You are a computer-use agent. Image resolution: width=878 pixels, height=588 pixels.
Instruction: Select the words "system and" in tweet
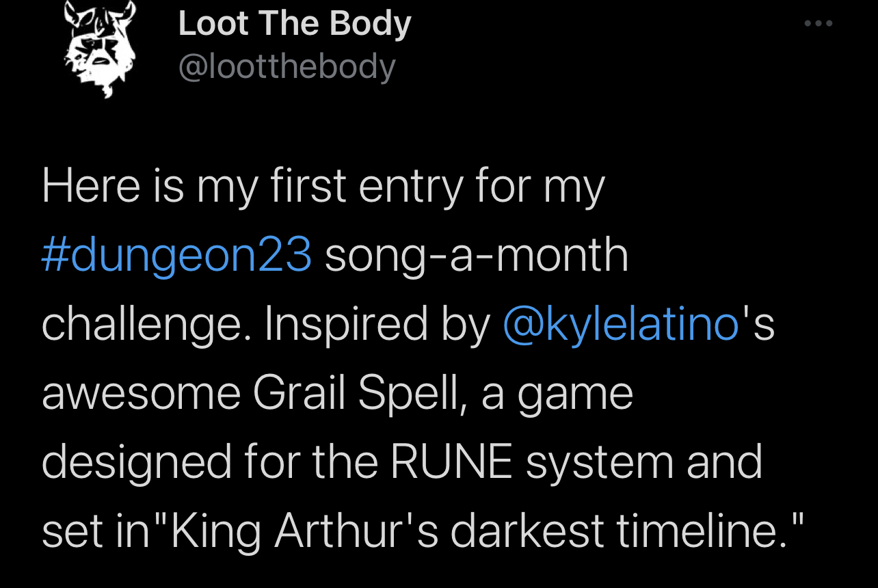click(643, 462)
